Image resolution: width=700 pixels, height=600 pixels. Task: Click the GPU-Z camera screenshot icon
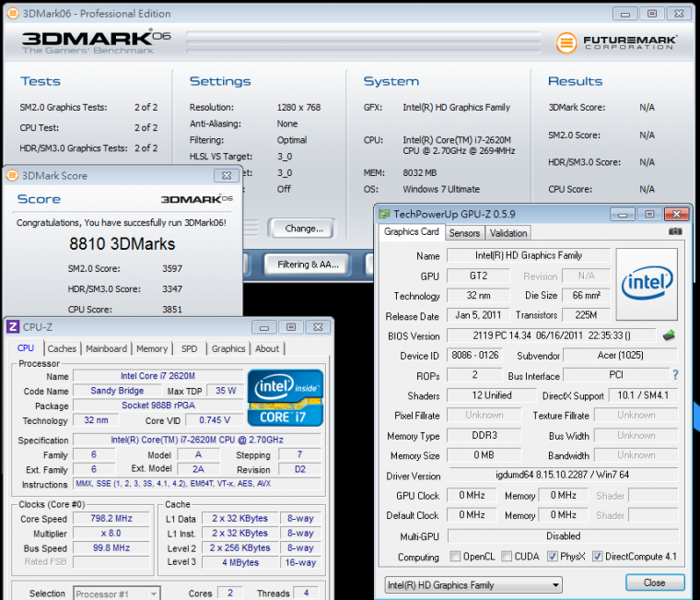675,232
